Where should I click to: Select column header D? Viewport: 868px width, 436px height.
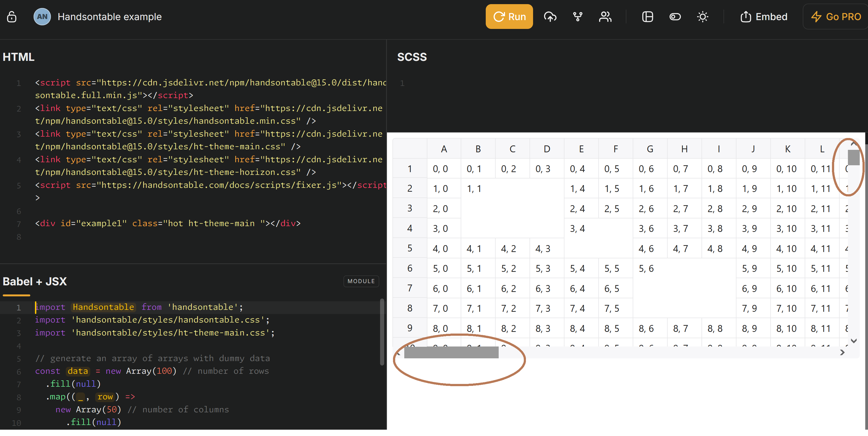[x=547, y=149]
